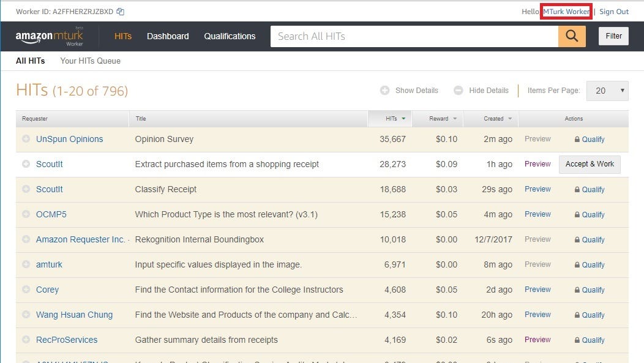
Task: Expand the Classify Receipt row plus icon
Action: 26,189
